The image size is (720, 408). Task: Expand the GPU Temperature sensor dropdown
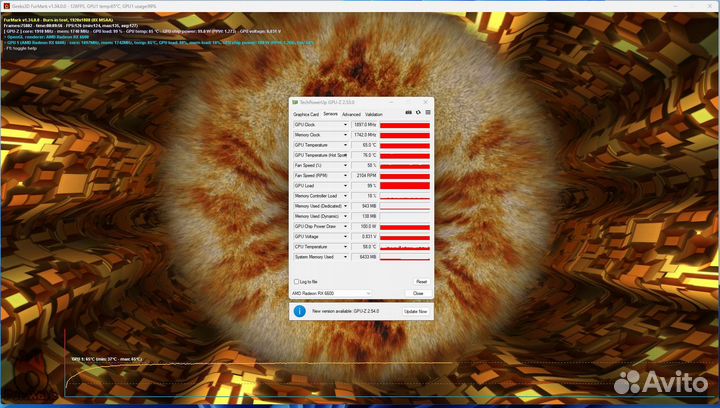coord(345,145)
